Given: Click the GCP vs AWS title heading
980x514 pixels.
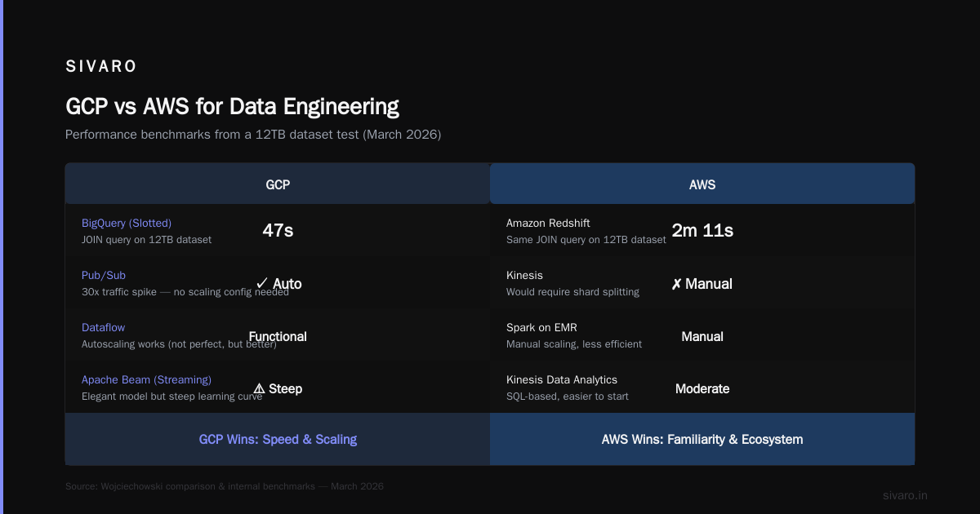Looking at the screenshot, I should pyautogui.click(x=232, y=106).
